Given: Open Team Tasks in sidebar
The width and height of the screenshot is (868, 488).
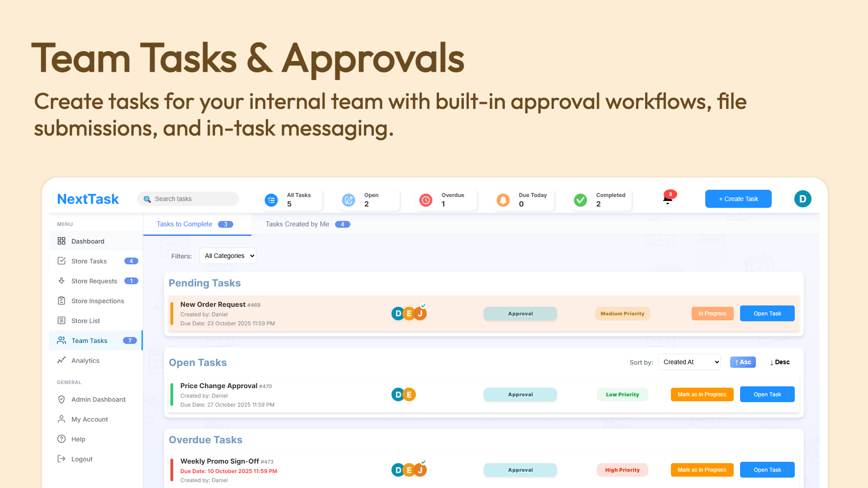Looking at the screenshot, I should click(95, 340).
